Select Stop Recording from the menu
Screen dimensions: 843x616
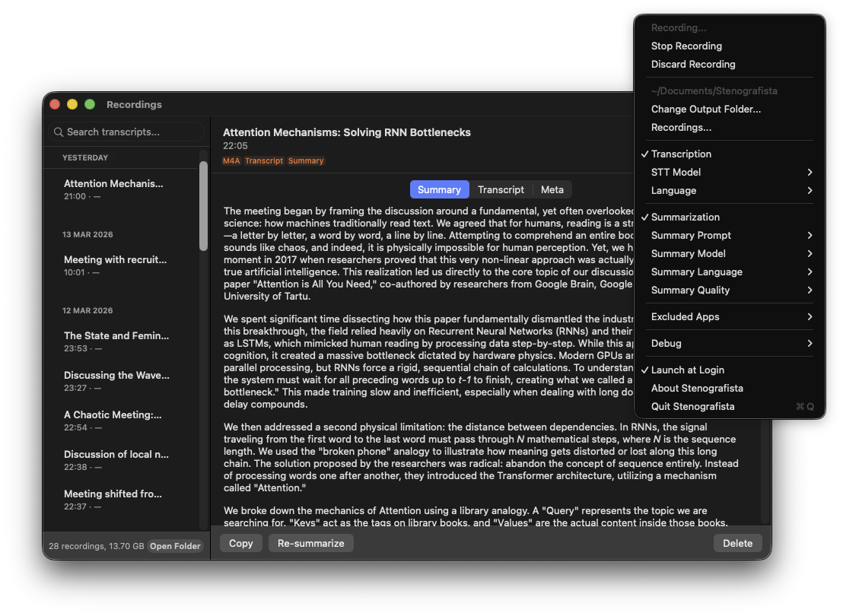[x=686, y=46]
